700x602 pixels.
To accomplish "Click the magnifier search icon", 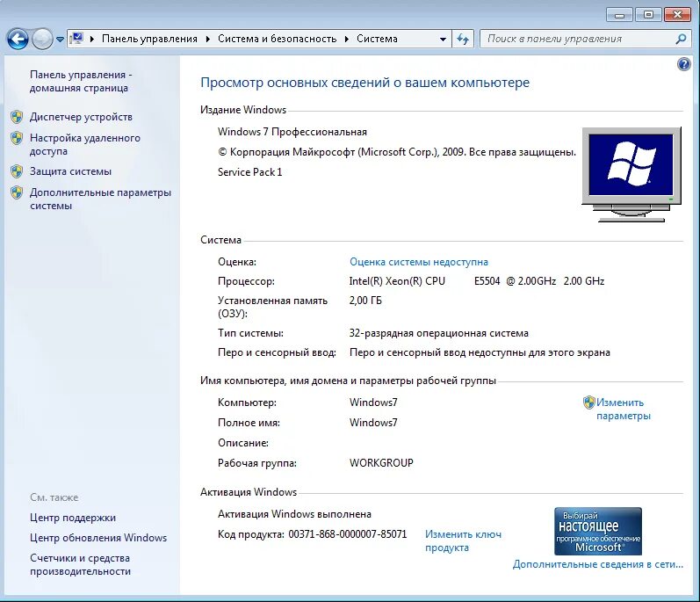I will (681, 40).
